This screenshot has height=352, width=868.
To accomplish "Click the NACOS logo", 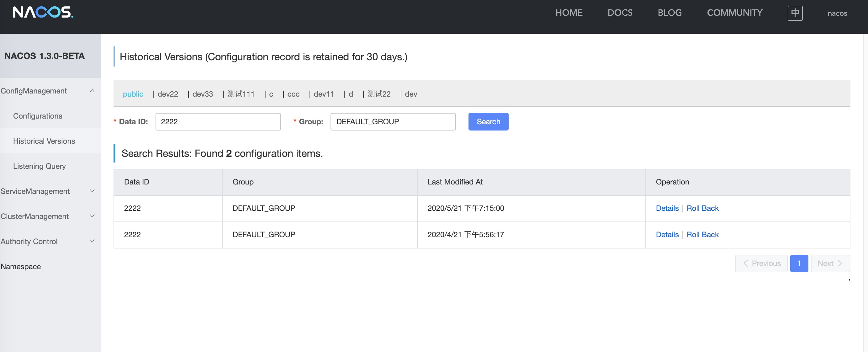I will [43, 12].
